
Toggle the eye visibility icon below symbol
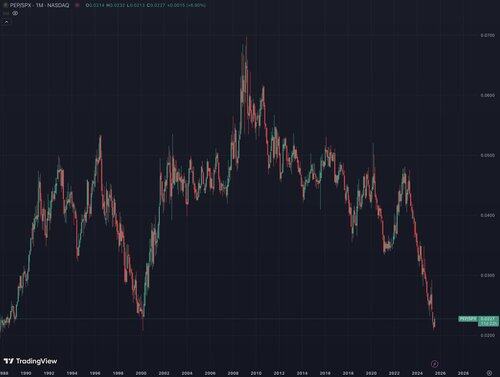15,13
